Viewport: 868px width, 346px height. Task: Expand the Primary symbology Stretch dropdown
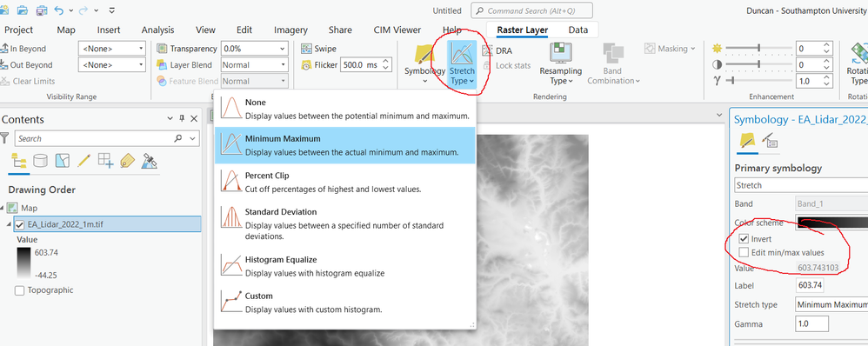[x=801, y=185]
